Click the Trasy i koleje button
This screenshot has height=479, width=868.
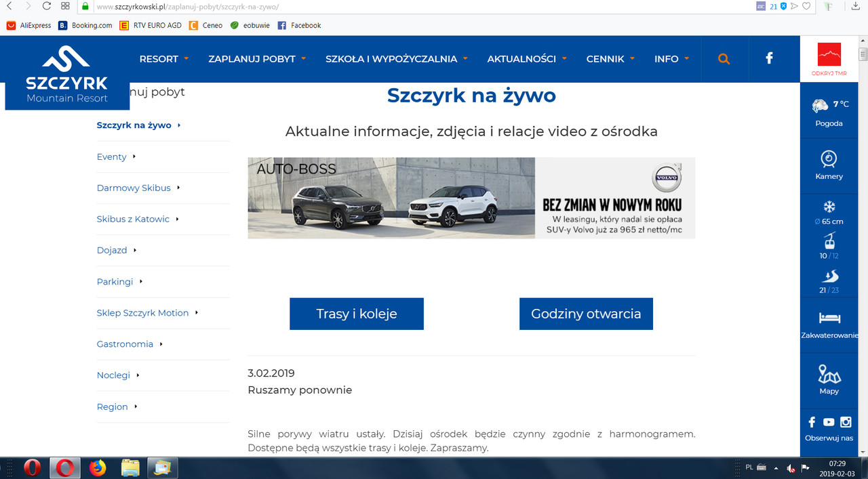click(x=357, y=314)
